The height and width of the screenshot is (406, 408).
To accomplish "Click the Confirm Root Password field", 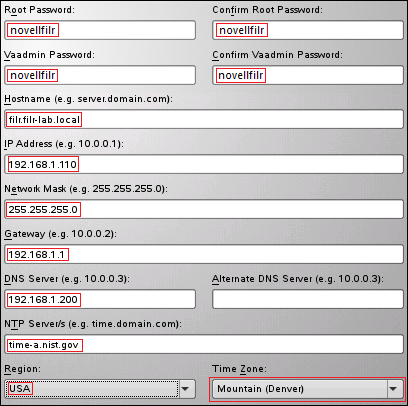I will pos(308,30).
